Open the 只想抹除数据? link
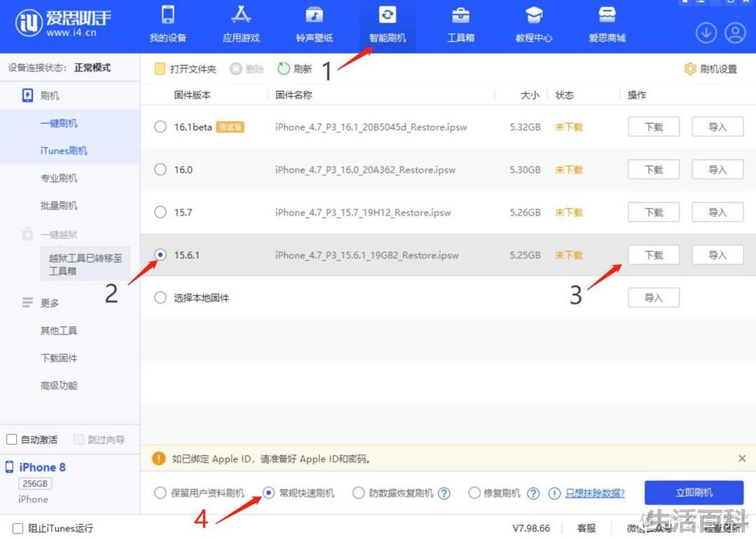The width and height of the screenshot is (756, 539). pos(595,493)
